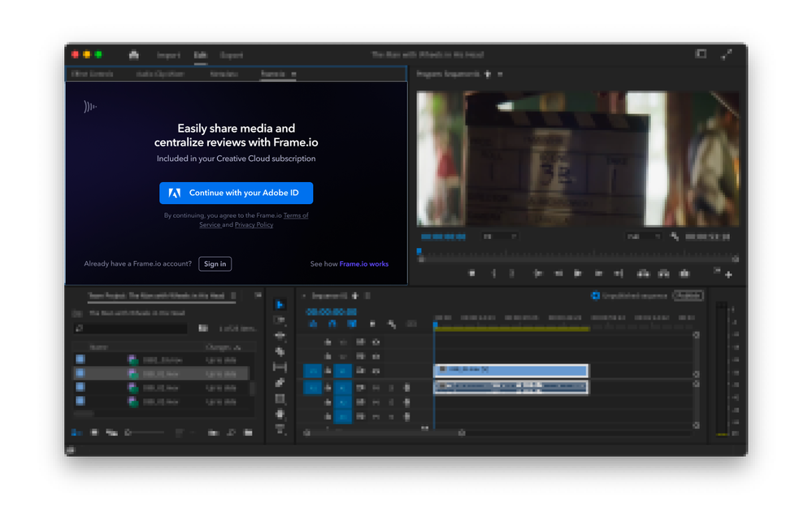This screenshot has height=522, width=812.
Task: Create a new bin in Project panel
Action: 213,433
